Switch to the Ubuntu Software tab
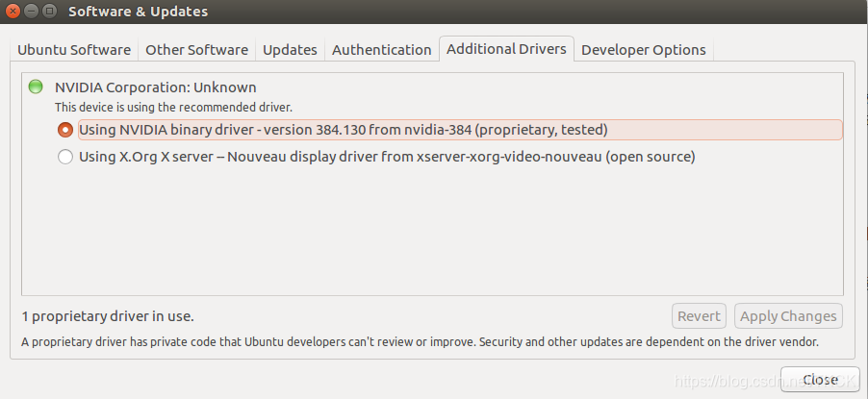This screenshot has width=868, height=399. pos(74,50)
